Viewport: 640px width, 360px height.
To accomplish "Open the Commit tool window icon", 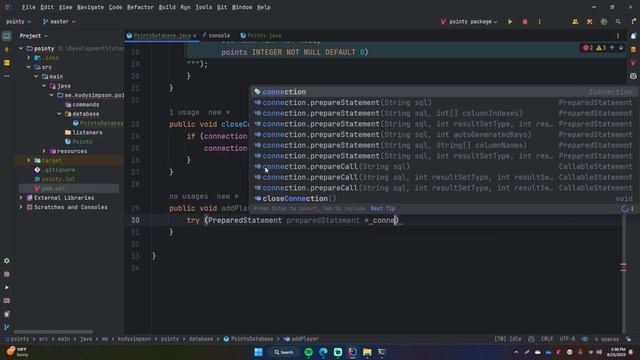I will click(7, 49).
